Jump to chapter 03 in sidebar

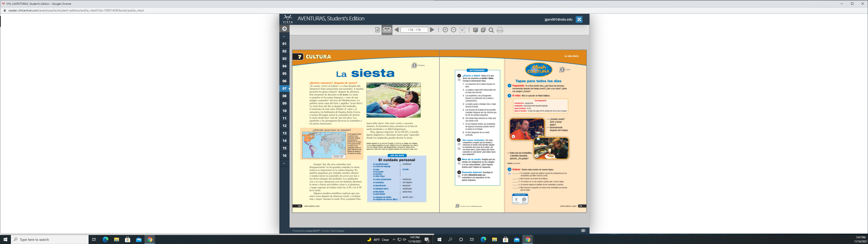284,59
